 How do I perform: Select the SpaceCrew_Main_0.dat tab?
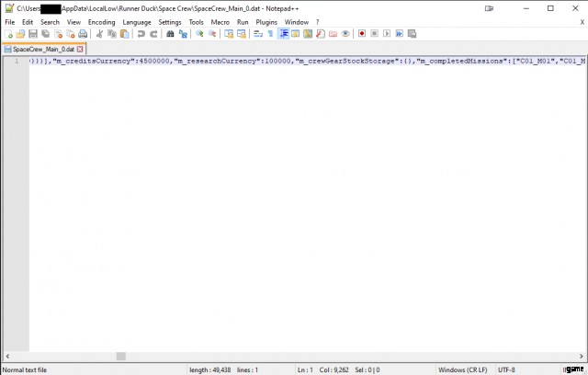[x=41, y=48]
